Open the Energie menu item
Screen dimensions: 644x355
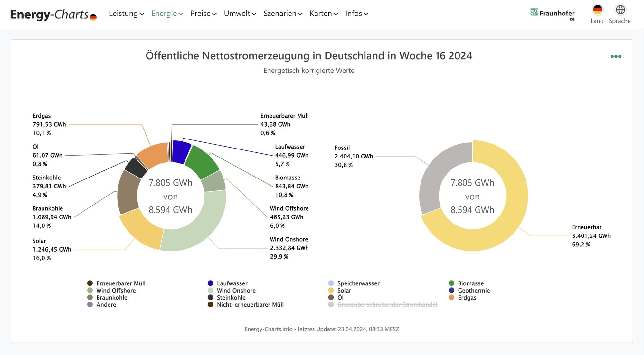coord(167,14)
